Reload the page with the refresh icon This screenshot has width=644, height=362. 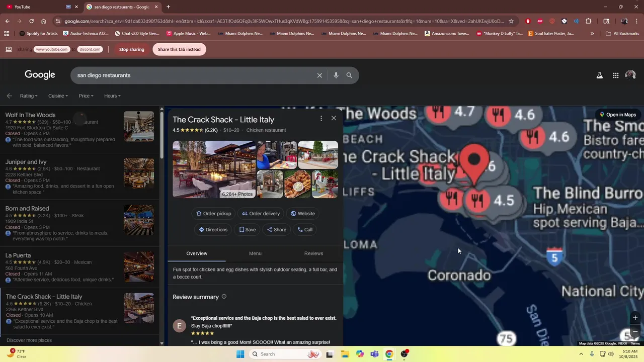tap(31, 21)
